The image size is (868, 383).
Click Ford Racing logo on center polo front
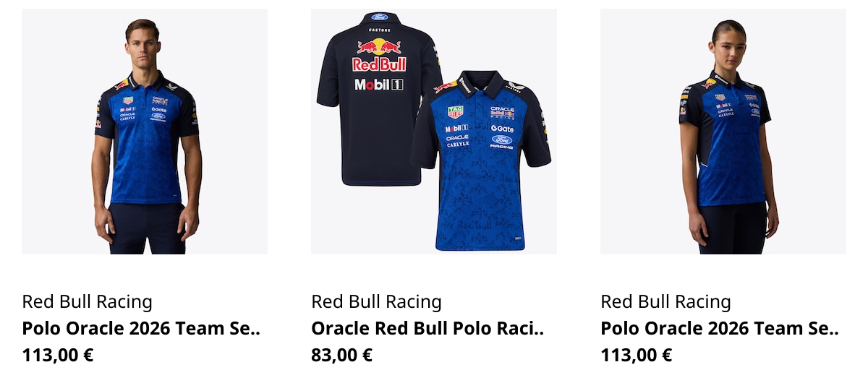click(x=501, y=141)
